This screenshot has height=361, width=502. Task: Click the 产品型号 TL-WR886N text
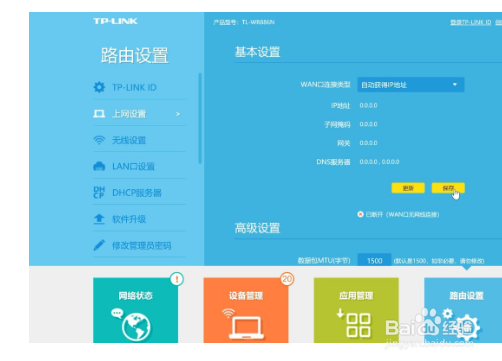[244, 22]
